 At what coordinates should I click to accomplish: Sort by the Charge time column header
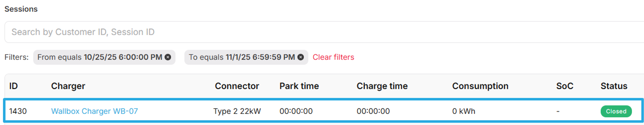pyautogui.click(x=382, y=86)
